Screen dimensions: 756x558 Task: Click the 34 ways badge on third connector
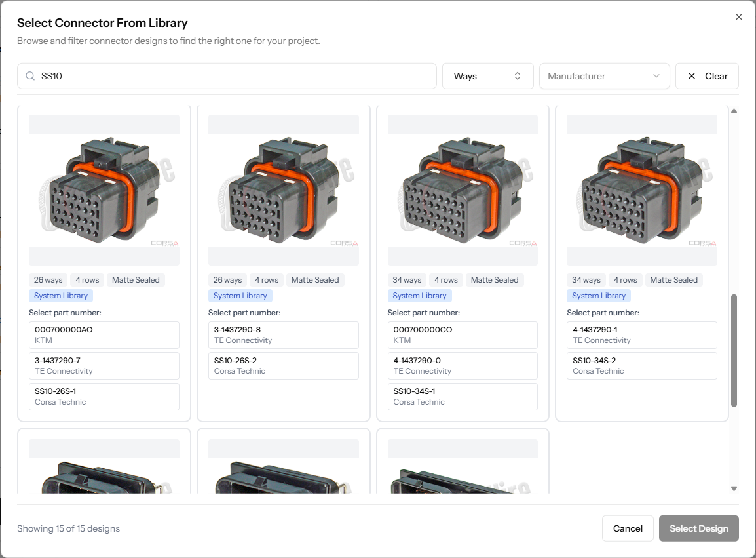407,279
